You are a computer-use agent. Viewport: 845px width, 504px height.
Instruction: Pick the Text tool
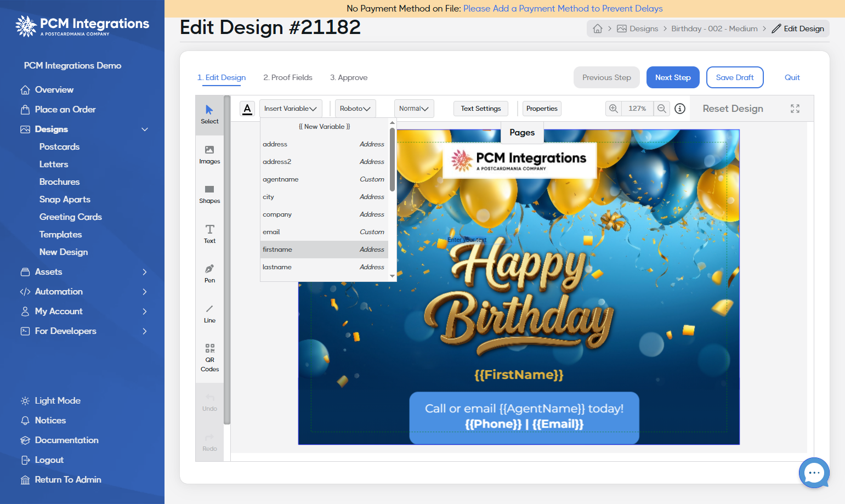(x=209, y=234)
